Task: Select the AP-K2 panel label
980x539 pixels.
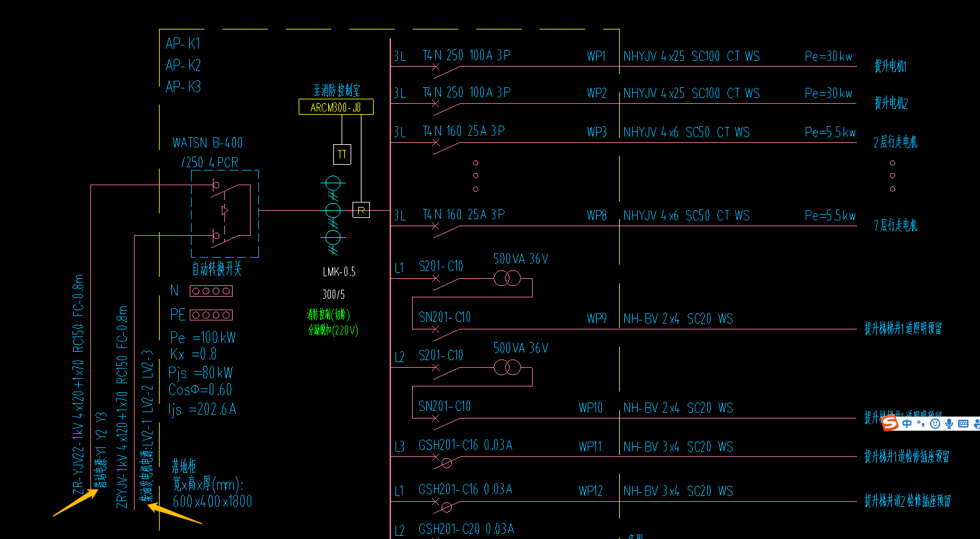Action: [183, 65]
